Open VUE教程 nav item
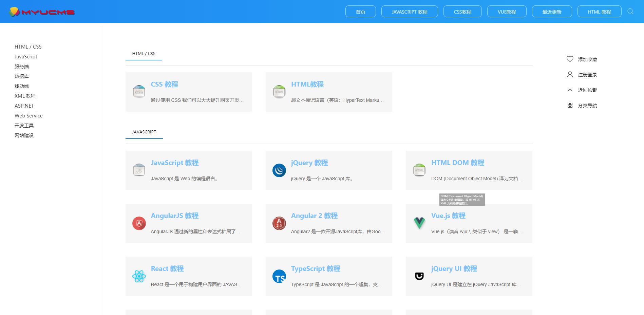Viewport: 644px width, 315px height. [507, 12]
